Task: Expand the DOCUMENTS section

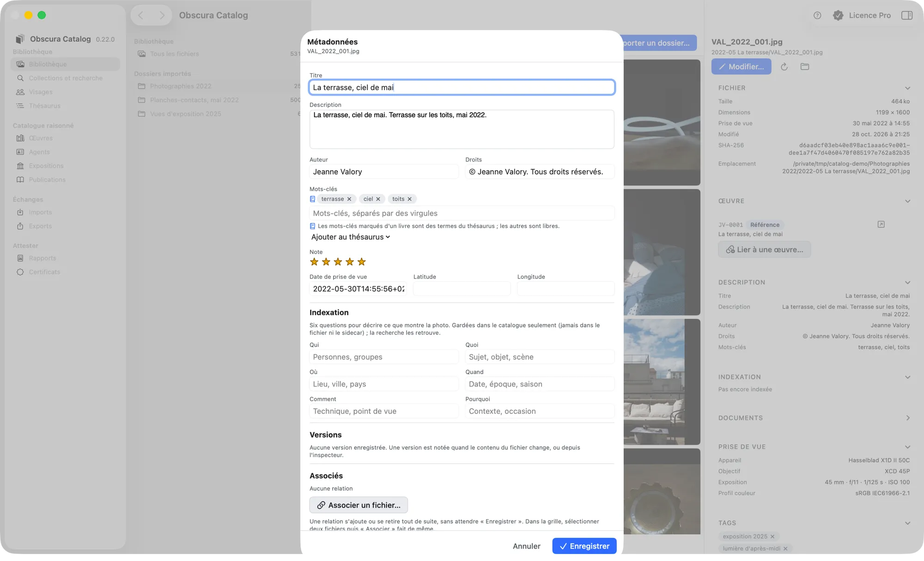Action: pos(907,418)
